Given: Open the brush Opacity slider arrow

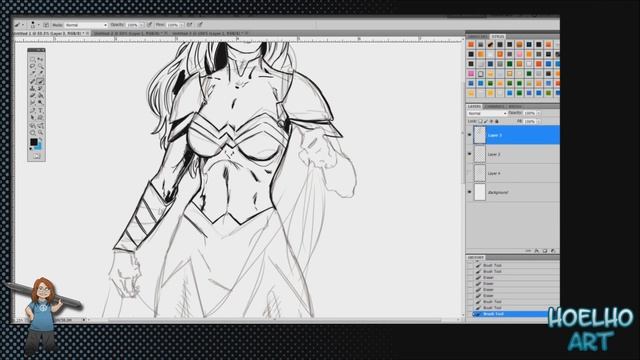Looking at the screenshot, I should tap(141, 25).
